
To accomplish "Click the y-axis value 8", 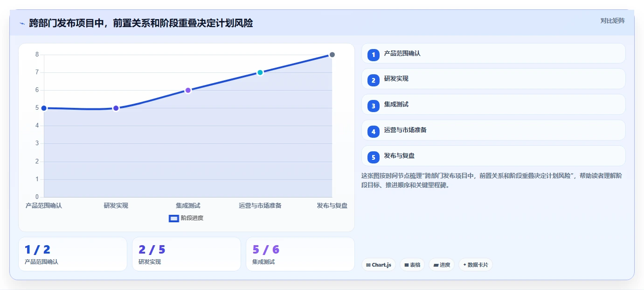I will [37, 55].
